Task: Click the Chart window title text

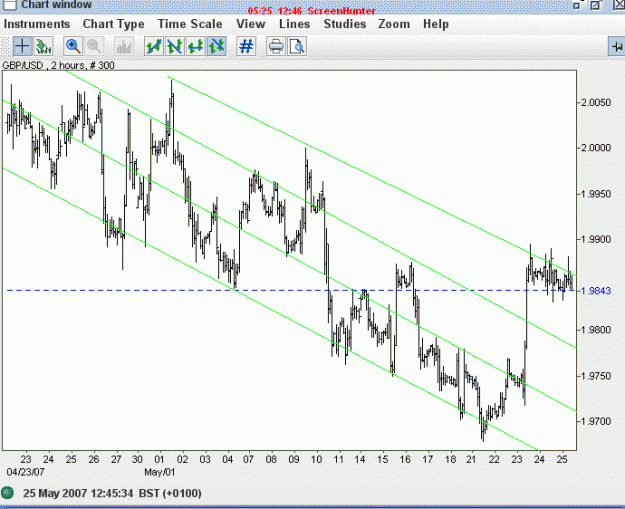Action: tap(56, 5)
